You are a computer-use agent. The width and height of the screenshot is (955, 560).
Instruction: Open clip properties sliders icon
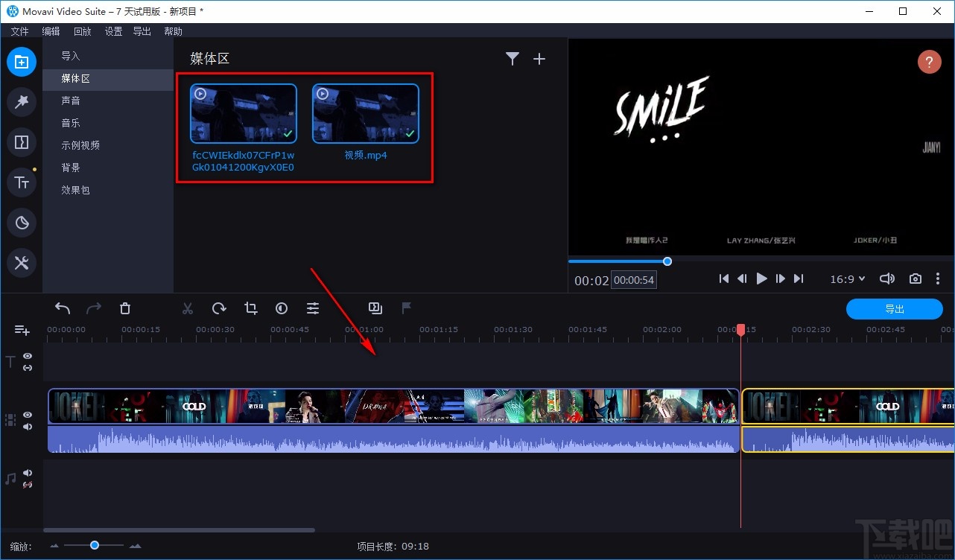pyautogui.click(x=313, y=308)
